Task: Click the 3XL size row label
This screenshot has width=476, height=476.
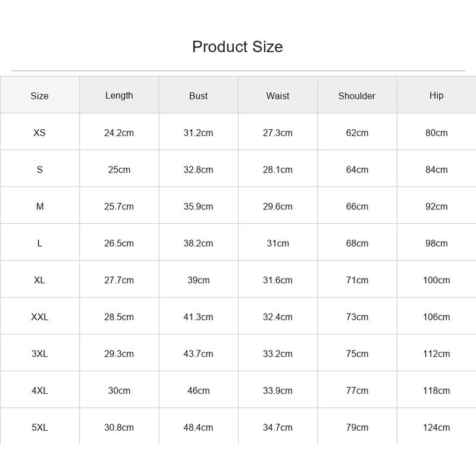Action: pyautogui.click(x=39, y=353)
